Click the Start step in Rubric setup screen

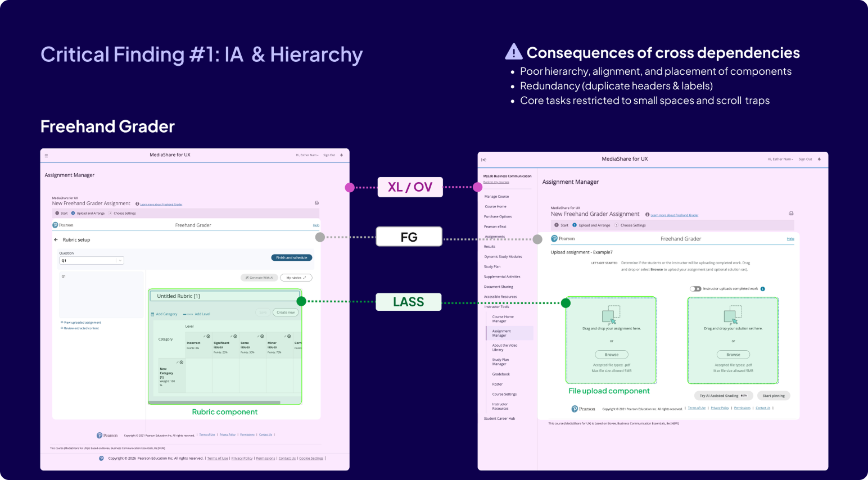click(x=61, y=214)
